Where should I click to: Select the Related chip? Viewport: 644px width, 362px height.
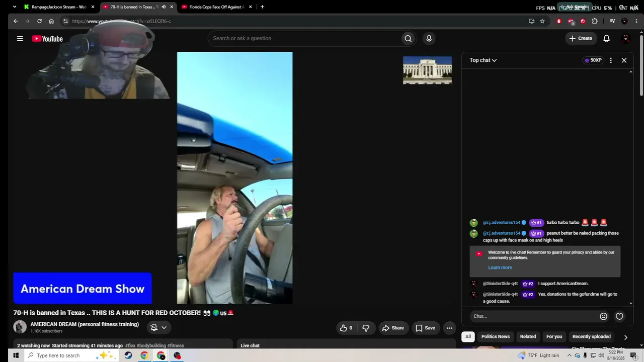click(x=528, y=337)
